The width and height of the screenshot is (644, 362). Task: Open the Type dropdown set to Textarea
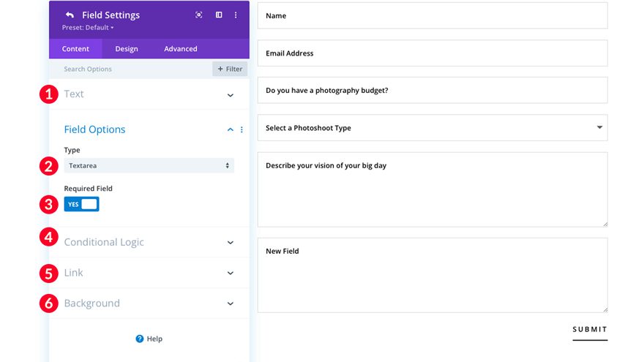coord(149,166)
